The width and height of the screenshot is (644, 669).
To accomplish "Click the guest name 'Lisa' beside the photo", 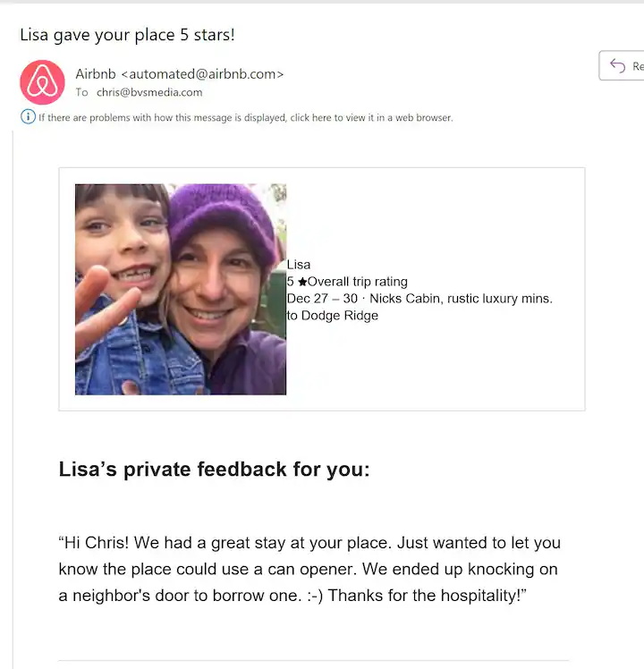I will 299,264.
